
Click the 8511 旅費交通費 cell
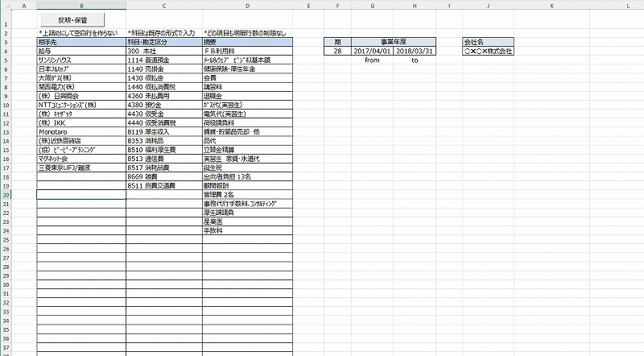pyautogui.click(x=163, y=185)
